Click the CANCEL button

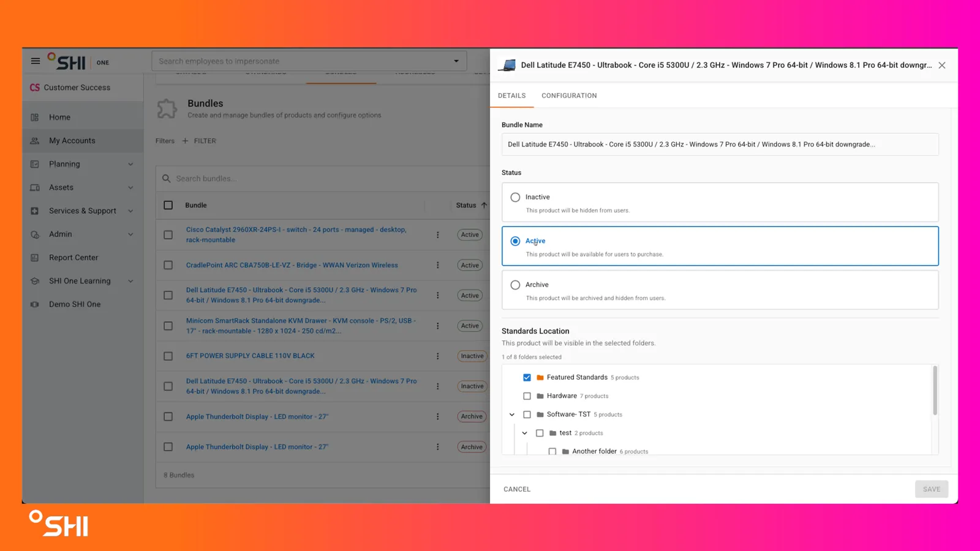pos(517,489)
